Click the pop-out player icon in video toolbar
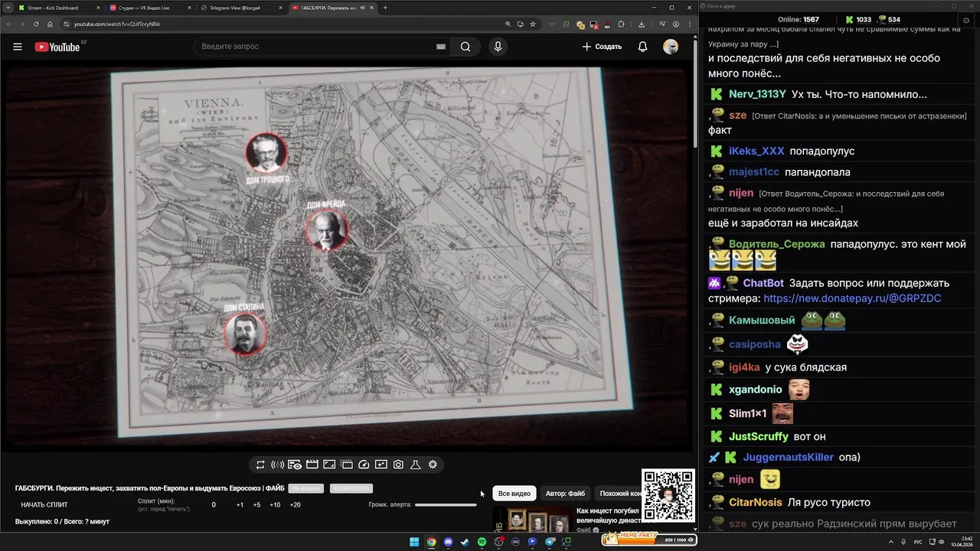 [381, 465]
